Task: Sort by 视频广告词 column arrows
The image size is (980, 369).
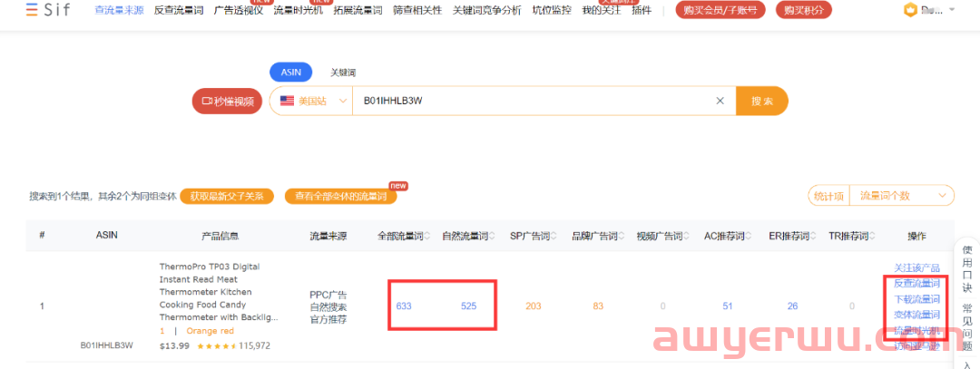Action: click(686, 236)
